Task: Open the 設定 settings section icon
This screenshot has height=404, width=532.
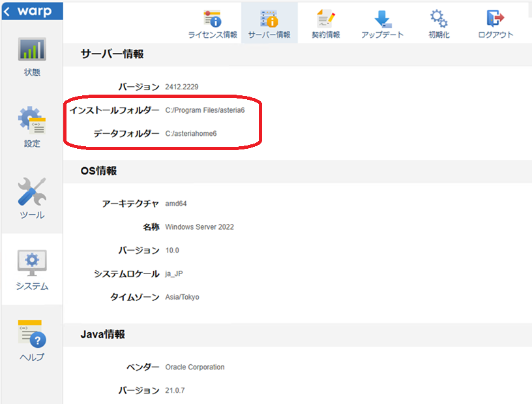Action: (x=32, y=120)
